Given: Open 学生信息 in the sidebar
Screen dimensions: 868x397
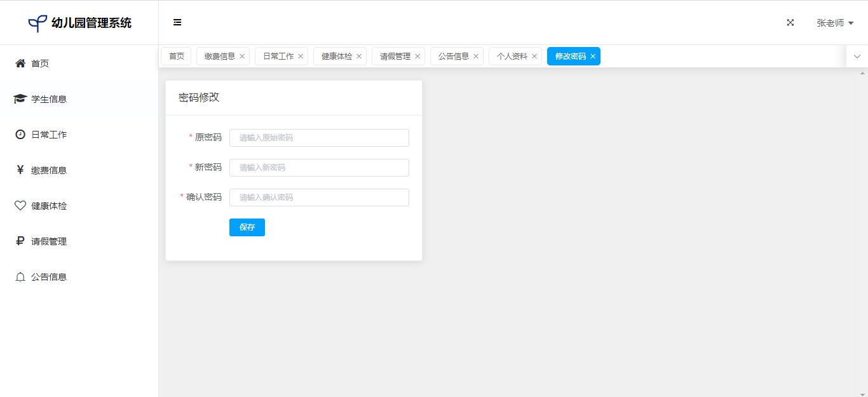Looking at the screenshot, I should point(79,99).
